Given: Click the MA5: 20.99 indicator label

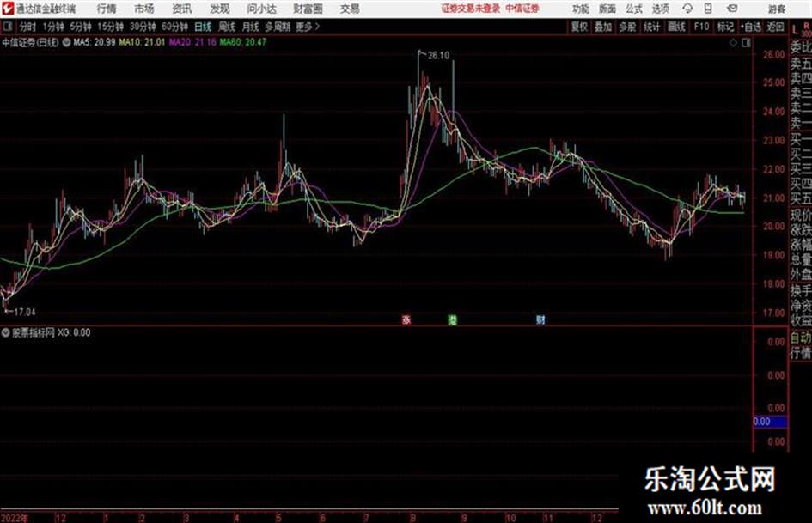Looking at the screenshot, I should [x=95, y=42].
